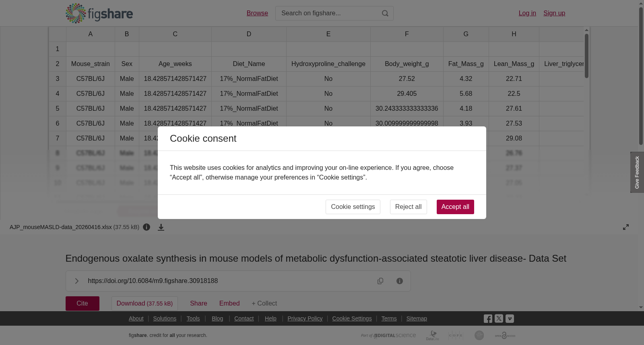Open Cookie settings from dialog
This screenshot has width=644, height=345.
(353, 207)
